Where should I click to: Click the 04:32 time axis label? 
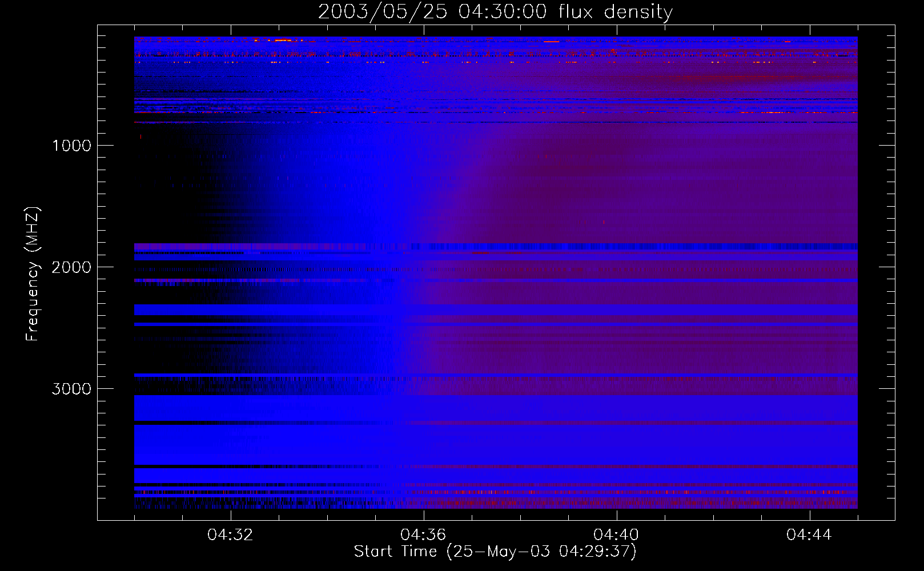click(x=231, y=534)
